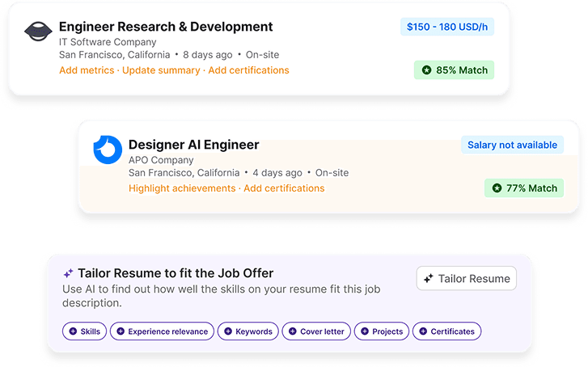Click the Highlight achievements link
This screenshot has height=367, width=588.
click(182, 188)
